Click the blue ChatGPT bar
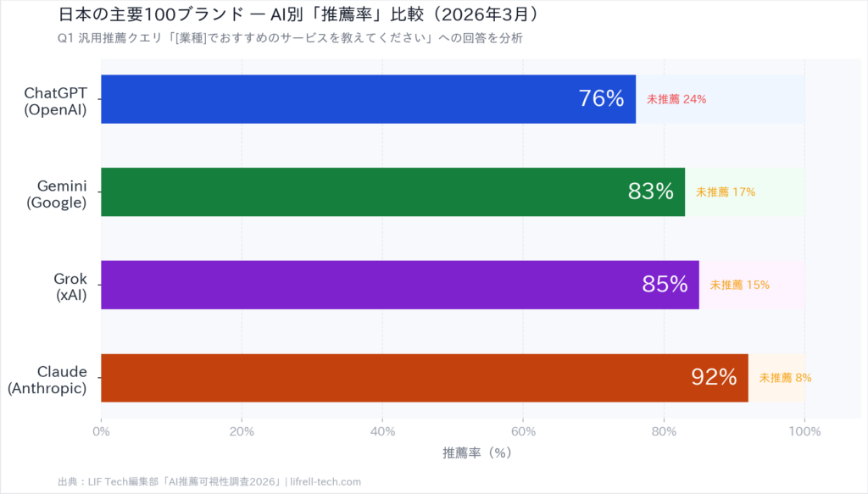The width and height of the screenshot is (868, 494). (339, 99)
